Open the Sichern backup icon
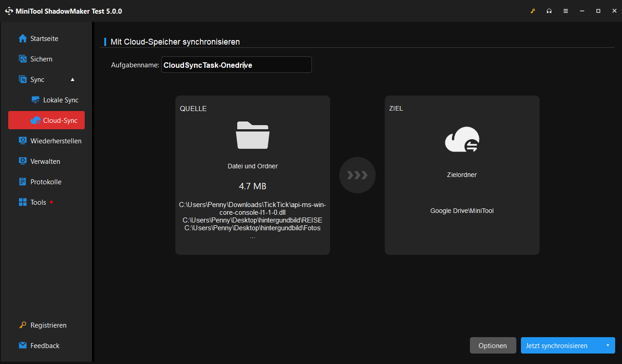Screen dimensions: 622x364 [23, 59]
